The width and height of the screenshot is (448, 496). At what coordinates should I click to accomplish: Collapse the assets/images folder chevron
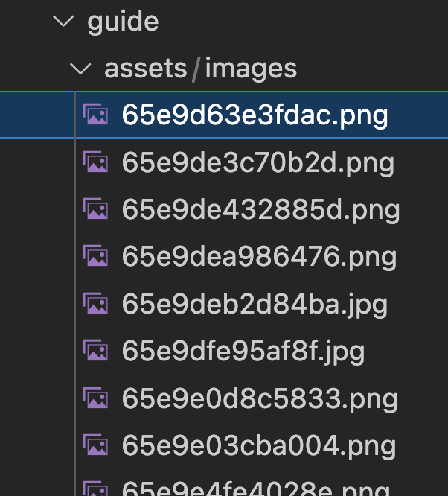point(80,69)
